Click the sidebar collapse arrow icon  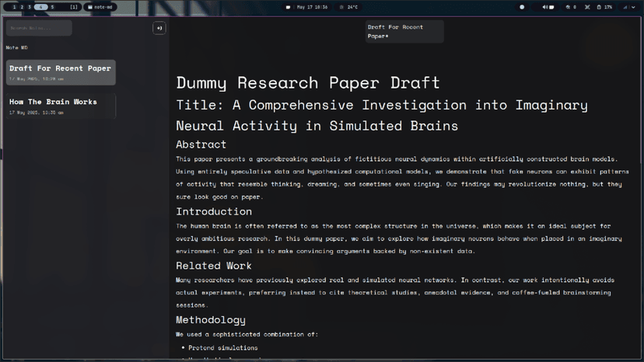tap(159, 28)
